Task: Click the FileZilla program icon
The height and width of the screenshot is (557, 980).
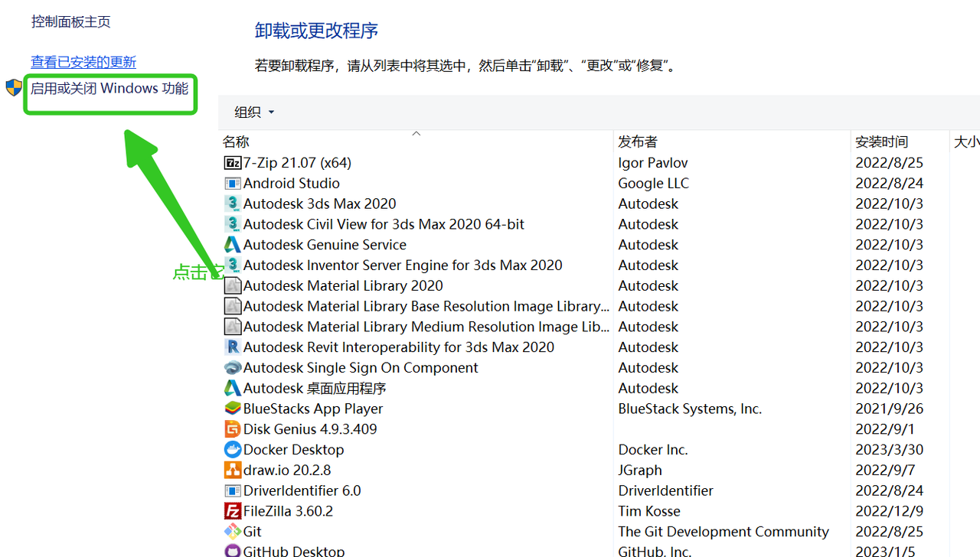Action: 233,511
